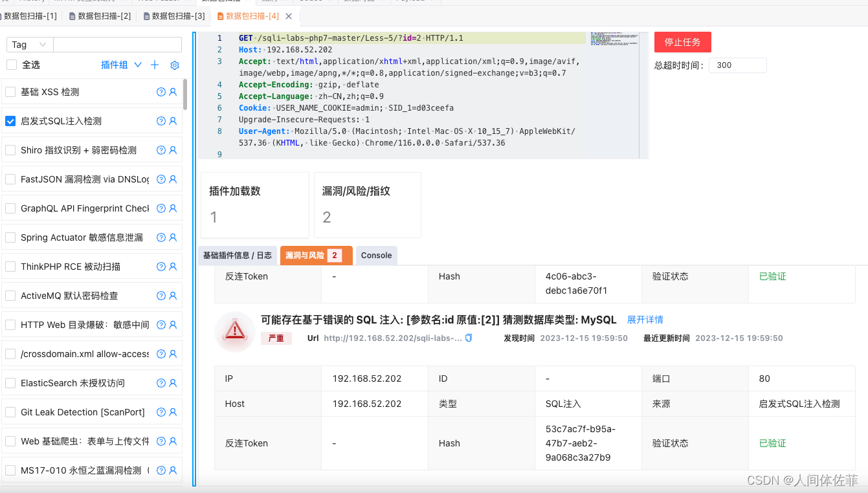
Task: Open the 基础插件信息 / 日志 tab
Action: (x=238, y=256)
